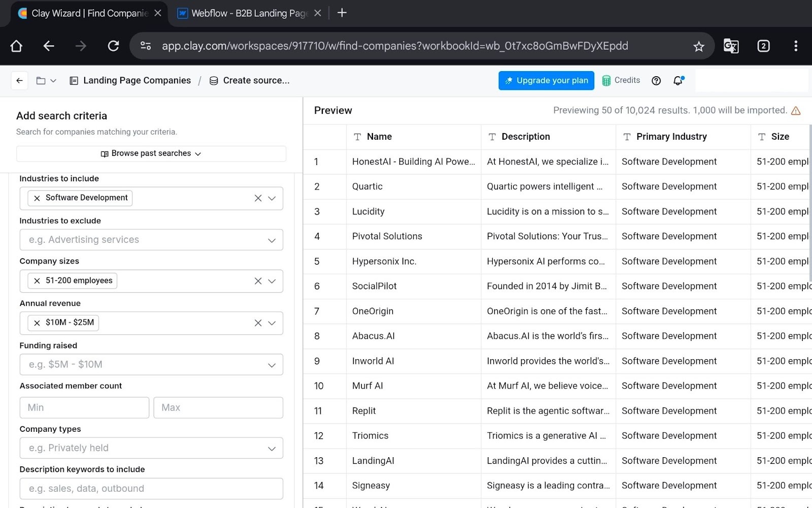The image size is (812, 508).
Task: Clear all Company sizes selections
Action: (258, 281)
